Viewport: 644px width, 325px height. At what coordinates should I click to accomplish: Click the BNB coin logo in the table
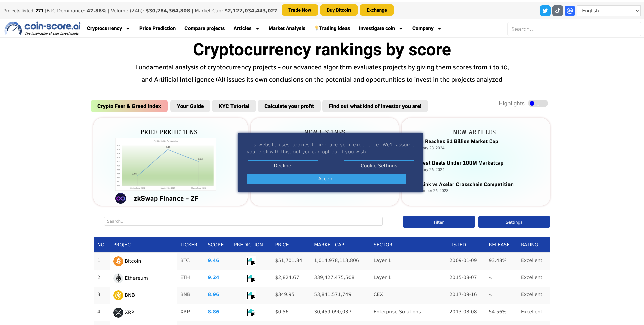(x=118, y=295)
